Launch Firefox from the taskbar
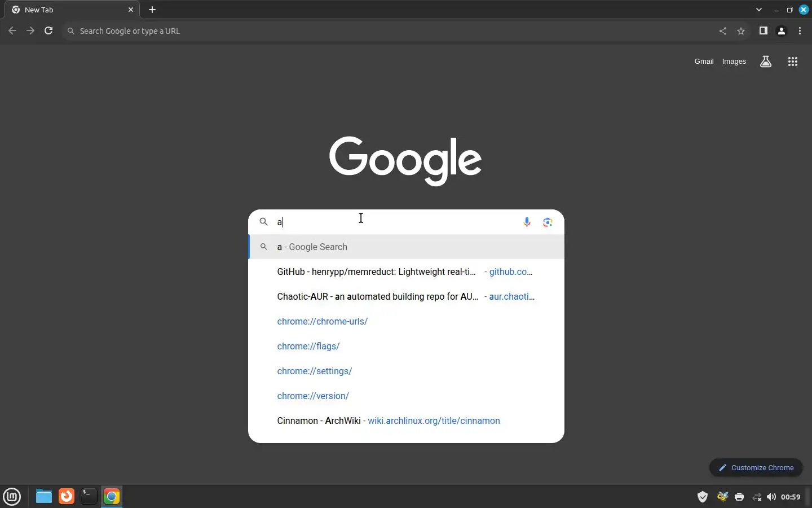The image size is (812, 508). tap(67, 496)
